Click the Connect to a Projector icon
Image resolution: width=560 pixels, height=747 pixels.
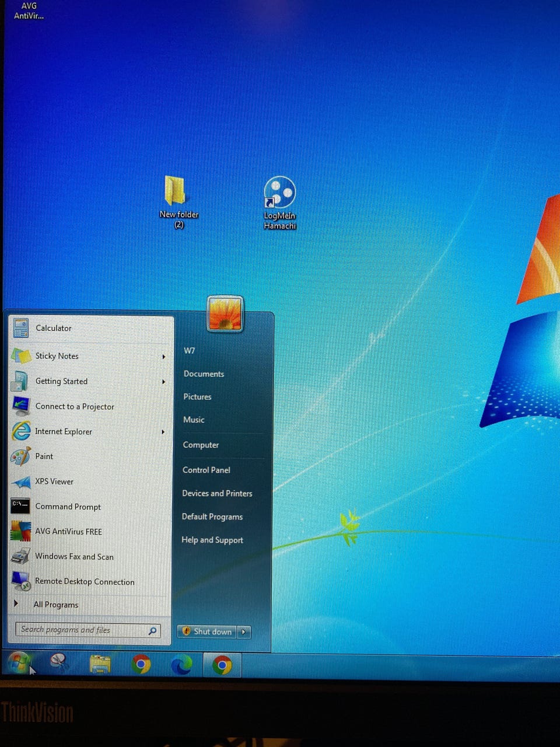tap(21, 406)
